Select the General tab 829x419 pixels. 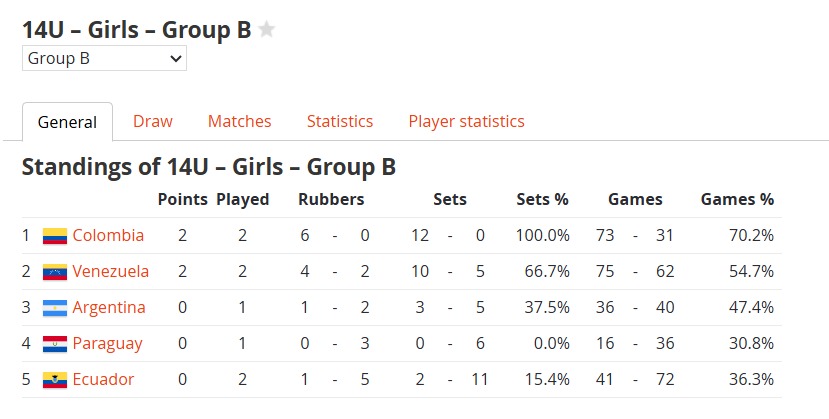coord(67,122)
